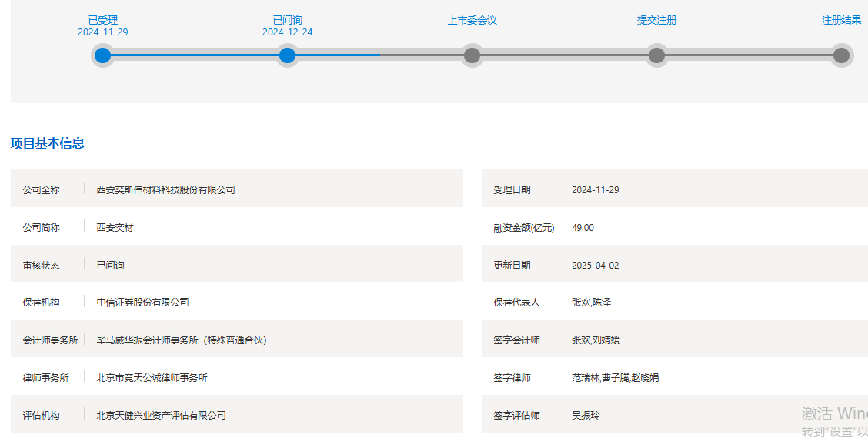This screenshot has width=868, height=445.
Task: Click the date 2024-11-29 under 已受理
Action: point(103,32)
